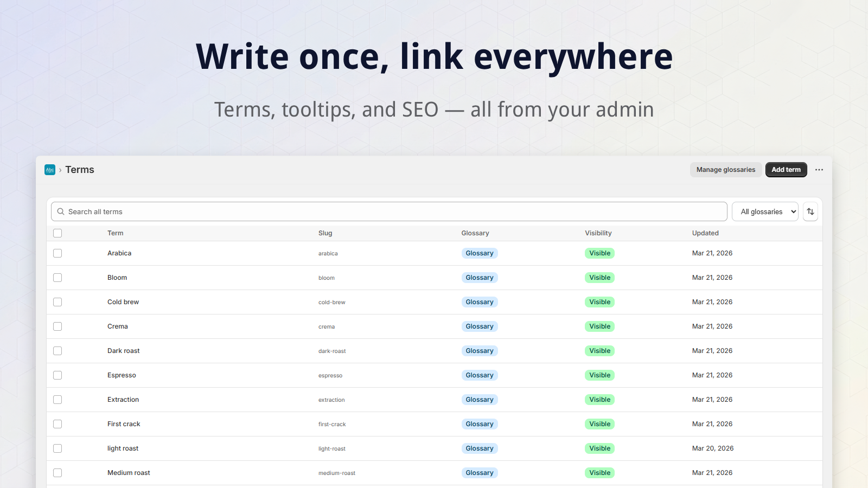Toggle the select-all terms checkbox
This screenshot has width=868, height=488.
pos(58,233)
